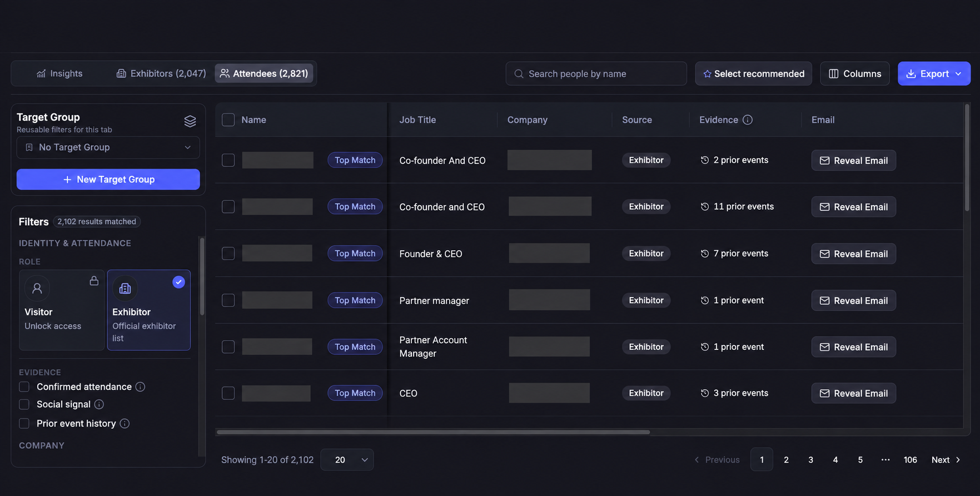Screen dimensions: 980x496
Task: Enable the Social signal filter
Action: coord(24,404)
